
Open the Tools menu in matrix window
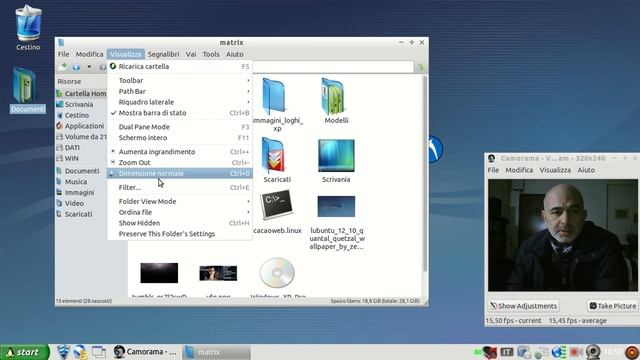point(211,54)
